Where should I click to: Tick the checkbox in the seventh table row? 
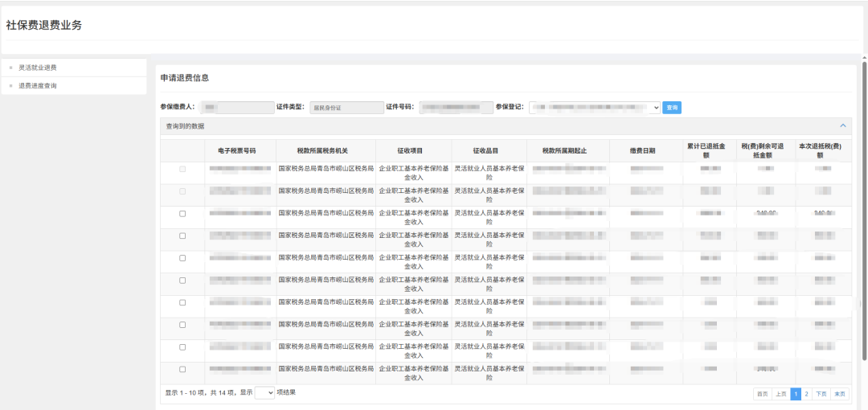(182, 302)
